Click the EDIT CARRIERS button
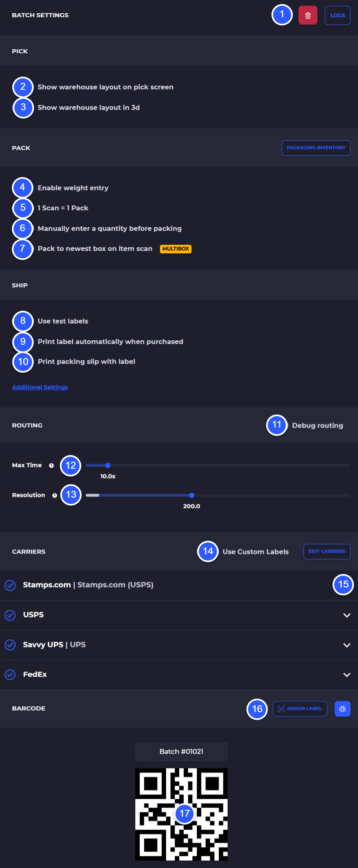358x868 pixels. point(327,551)
